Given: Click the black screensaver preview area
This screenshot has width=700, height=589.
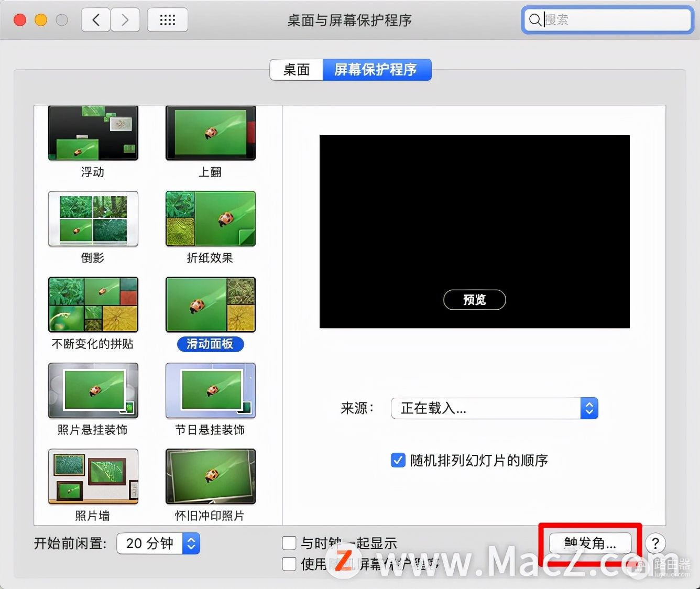Looking at the screenshot, I should click(x=475, y=232).
